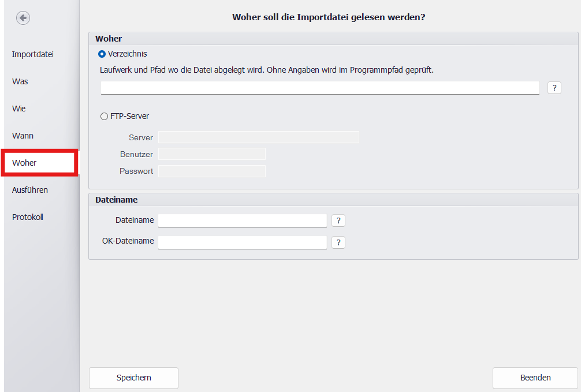Screen dimensions: 581x392
Task: Click the back arrow icon
Action: (23, 18)
